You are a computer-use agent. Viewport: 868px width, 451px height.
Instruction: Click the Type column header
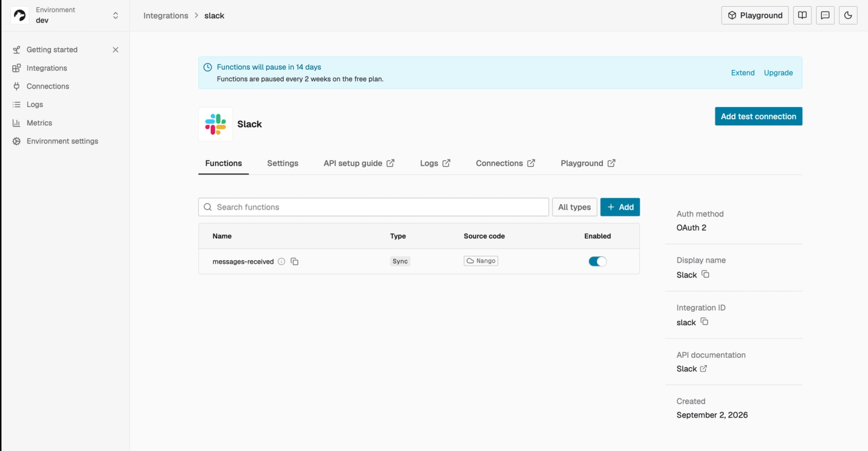click(x=398, y=236)
